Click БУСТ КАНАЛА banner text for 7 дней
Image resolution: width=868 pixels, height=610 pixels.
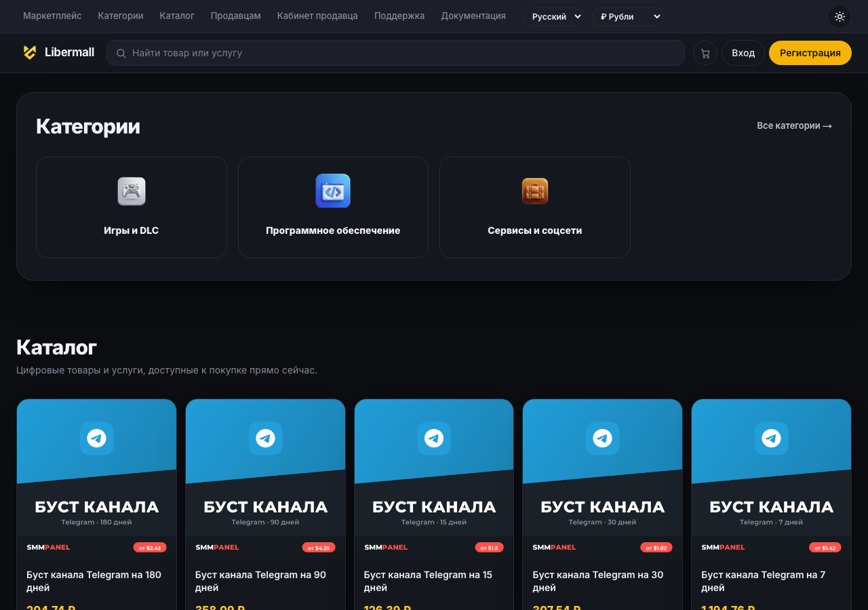coord(771,507)
